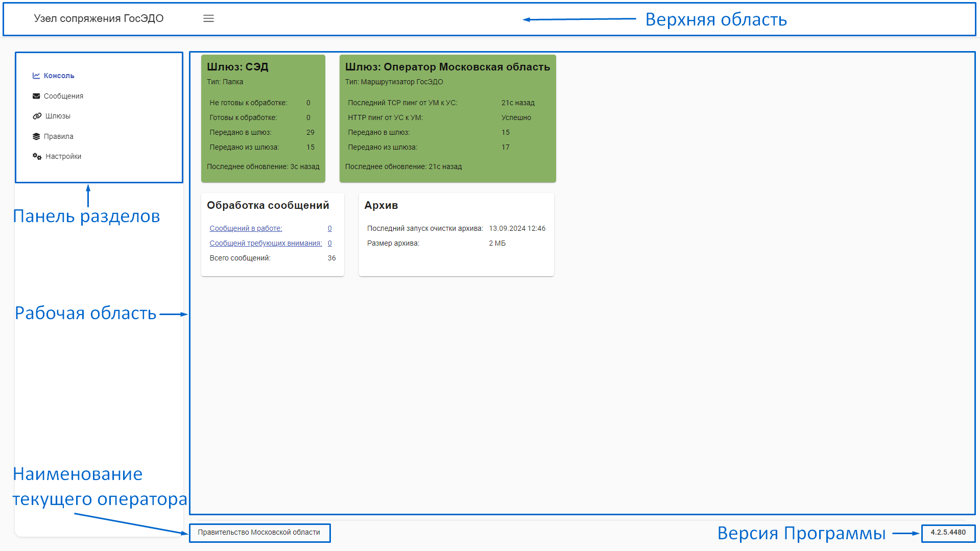Click Последнее обновление: 3с назад text
This screenshot has width=980, height=551.
(263, 166)
